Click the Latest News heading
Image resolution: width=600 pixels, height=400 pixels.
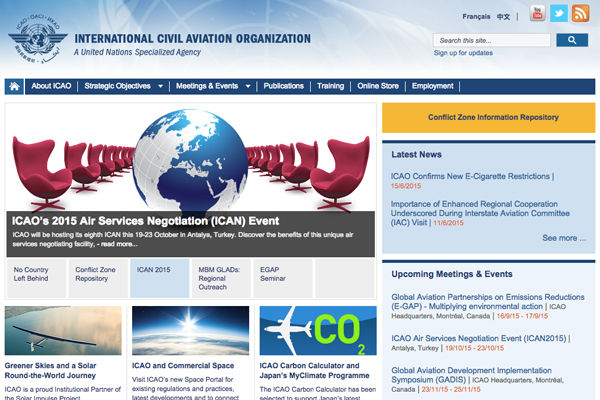(416, 155)
